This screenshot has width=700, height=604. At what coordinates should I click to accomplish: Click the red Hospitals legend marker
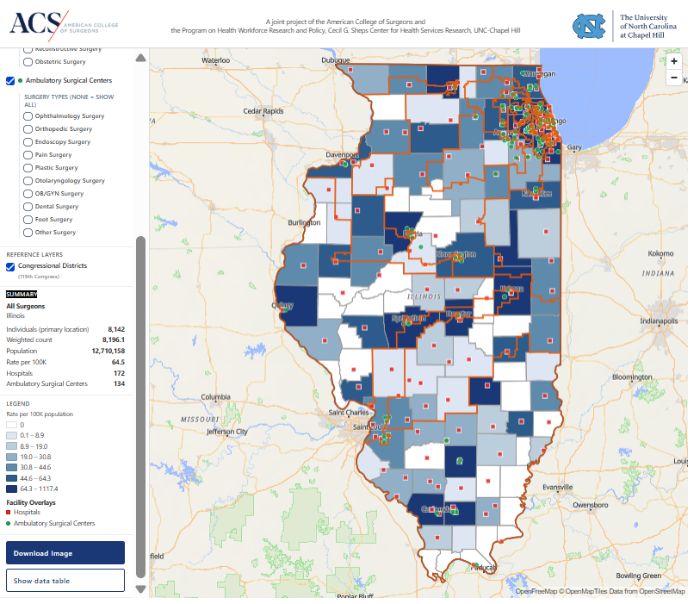pos(8,513)
